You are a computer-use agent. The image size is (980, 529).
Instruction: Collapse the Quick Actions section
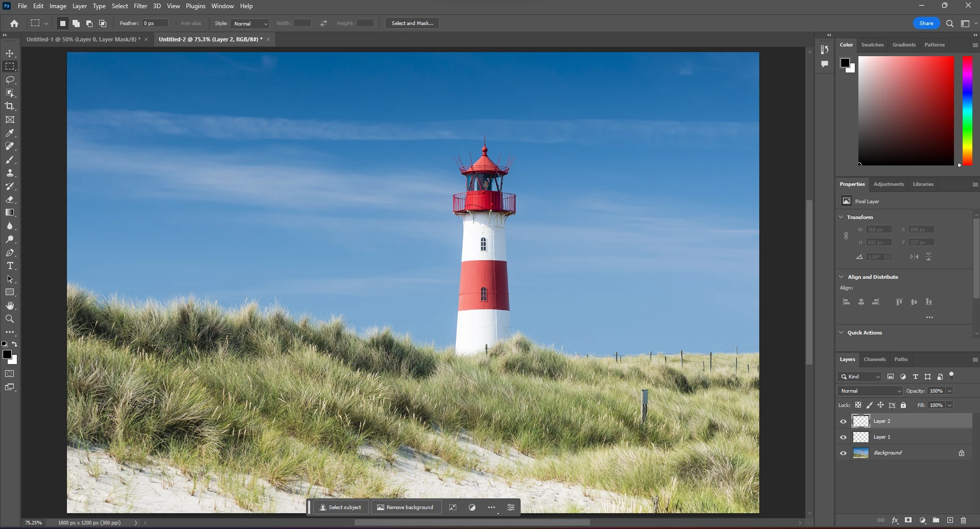pos(841,332)
